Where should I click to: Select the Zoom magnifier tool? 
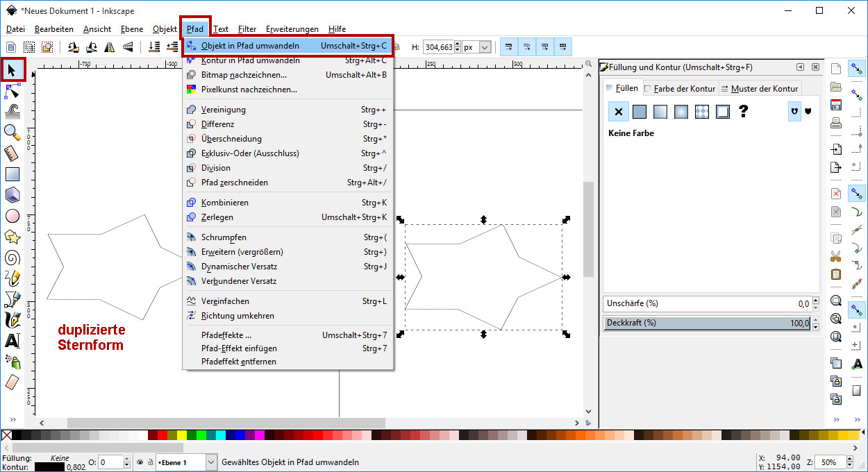(x=12, y=132)
